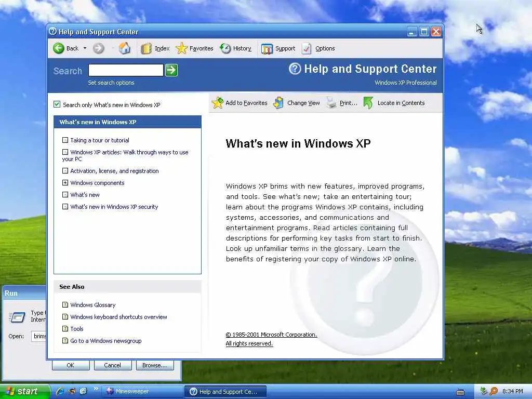Open Windows keyboard shortcuts overview
Image resolution: width=532 pixels, height=399 pixels.
click(119, 317)
